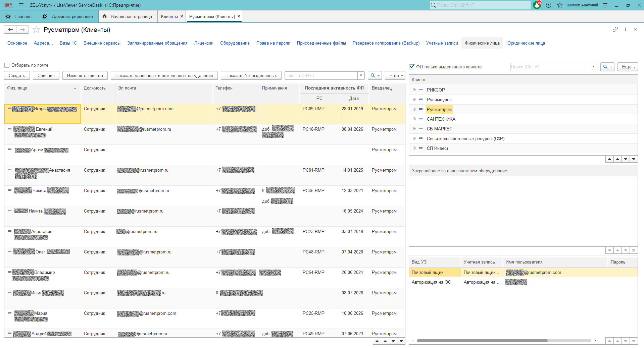Open the Главное section
The image size is (644, 348).
pos(19,16)
